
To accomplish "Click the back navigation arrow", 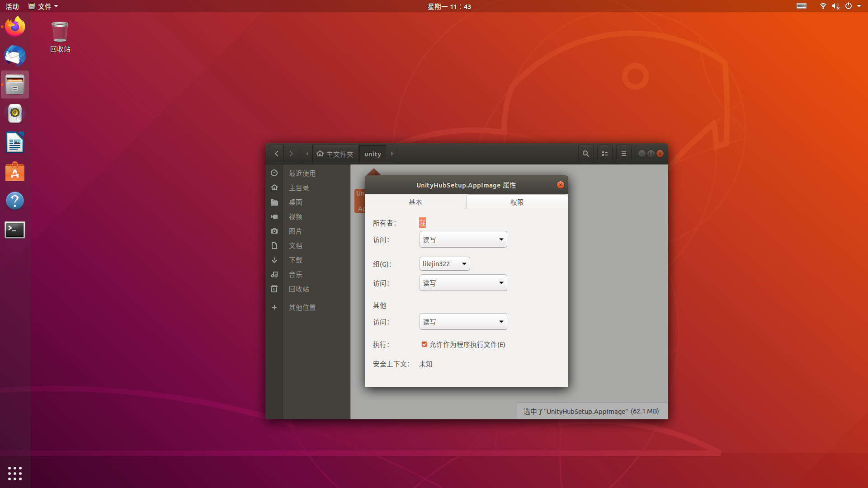I will pyautogui.click(x=276, y=154).
